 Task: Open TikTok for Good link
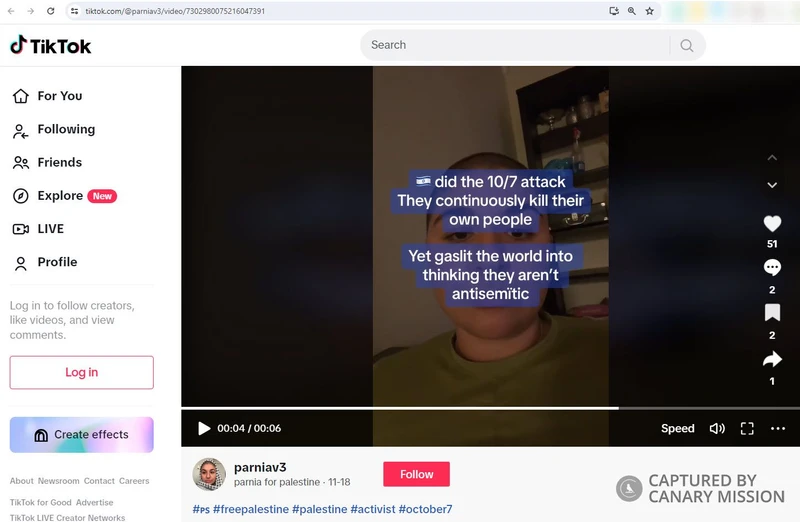(41, 503)
